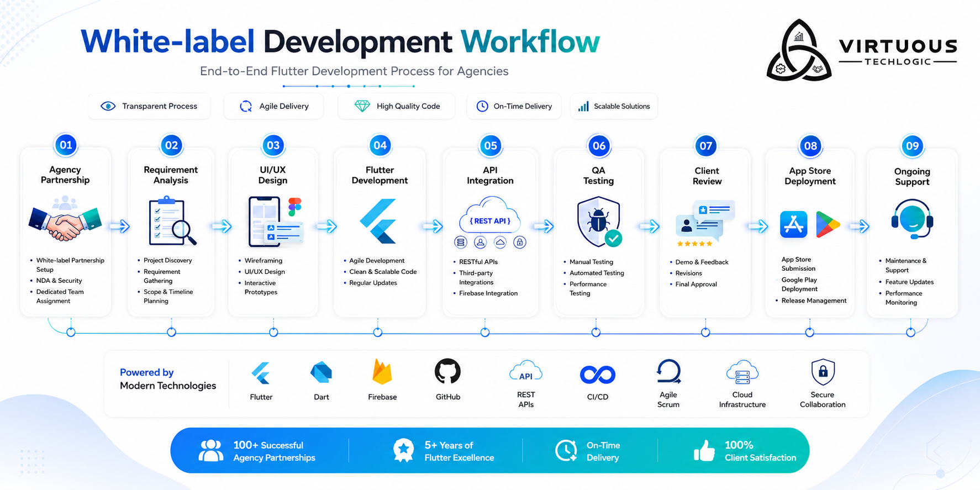Click the App Store Deployment card title
Viewport: 980px width, 490px height.
coord(810,176)
